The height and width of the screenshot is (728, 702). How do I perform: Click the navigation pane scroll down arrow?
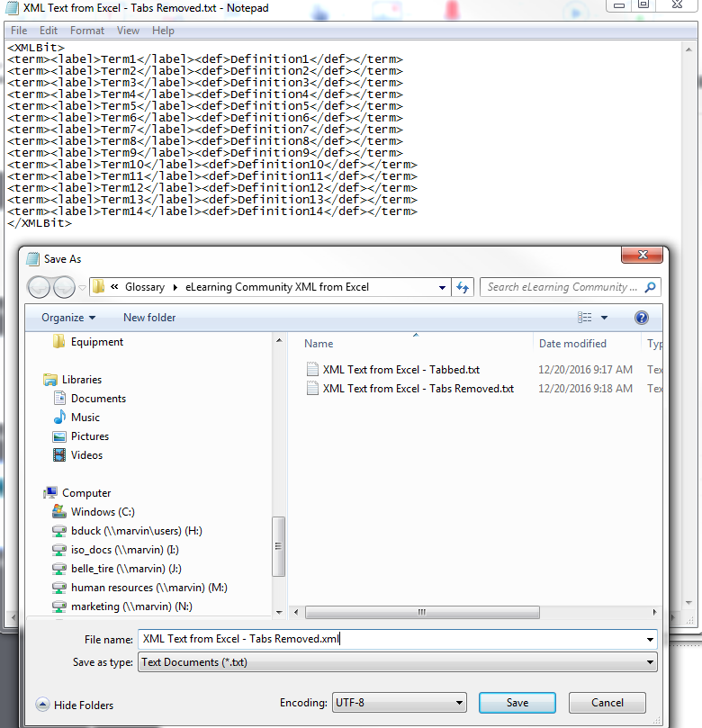pyautogui.click(x=279, y=613)
